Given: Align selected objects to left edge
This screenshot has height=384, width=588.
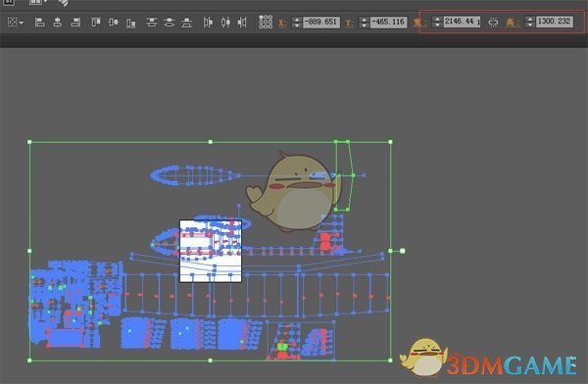Looking at the screenshot, I should click(39, 23).
